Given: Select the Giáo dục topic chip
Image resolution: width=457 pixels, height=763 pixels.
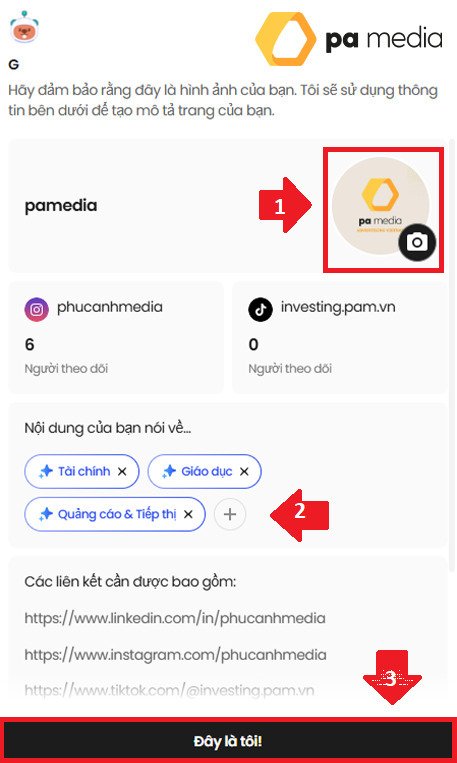Looking at the screenshot, I should (x=204, y=472).
